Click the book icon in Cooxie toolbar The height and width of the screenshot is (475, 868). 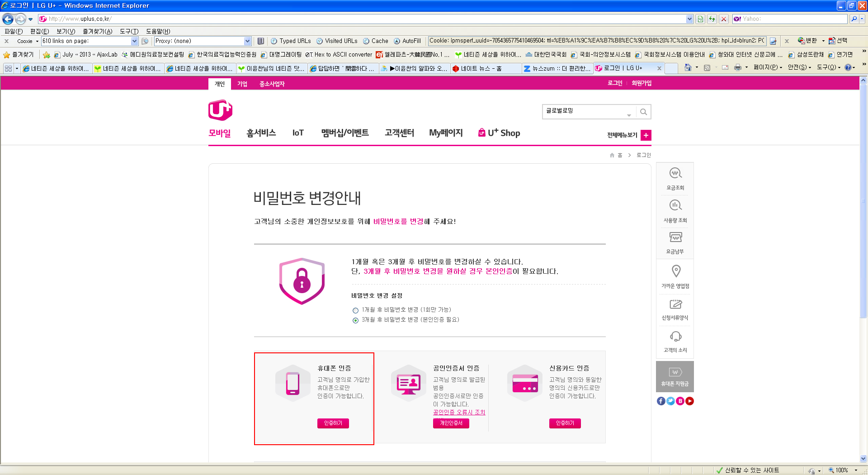tap(261, 41)
